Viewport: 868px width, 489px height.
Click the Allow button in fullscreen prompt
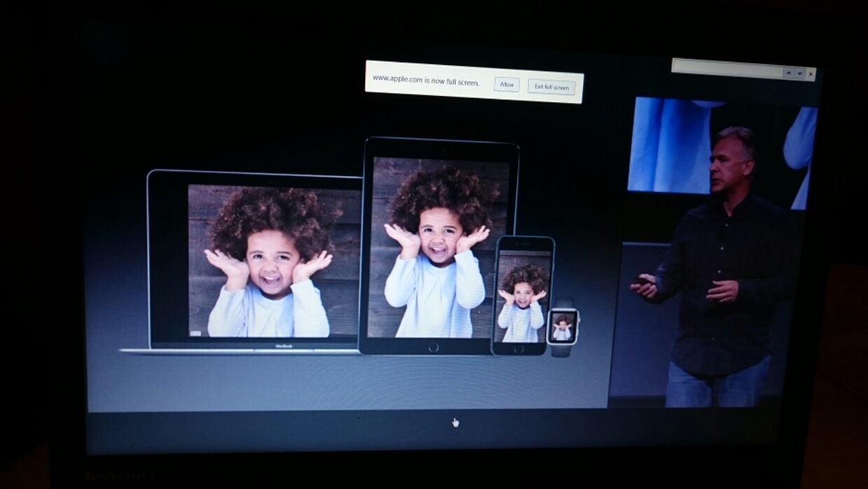[506, 85]
